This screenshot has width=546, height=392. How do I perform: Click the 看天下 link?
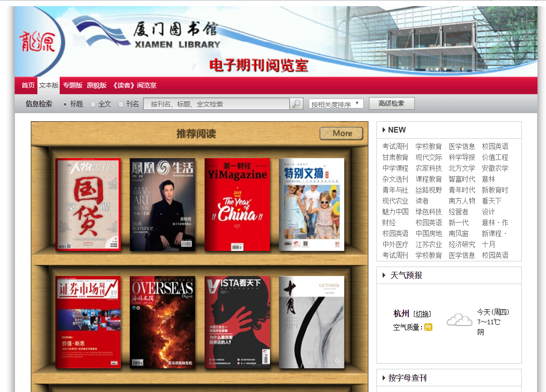click(492, 201)
